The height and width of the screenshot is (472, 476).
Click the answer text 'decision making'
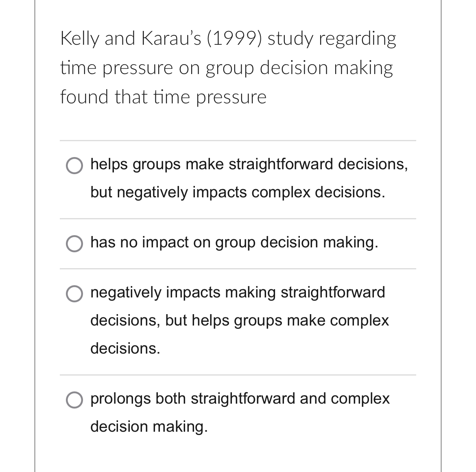pyautogui.click(x=149, y=427)
